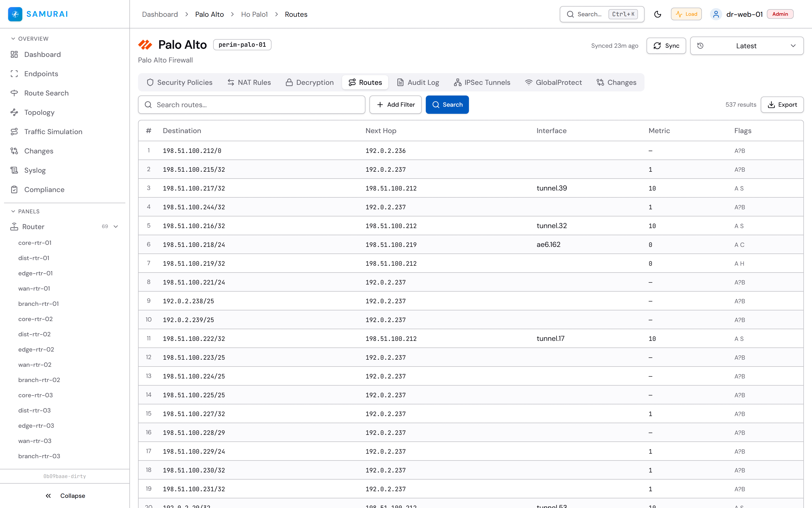Viewport: 812px width, 508px height.
Task: Go to Dashboard breadcrumb link
Action: pos(160,14)
